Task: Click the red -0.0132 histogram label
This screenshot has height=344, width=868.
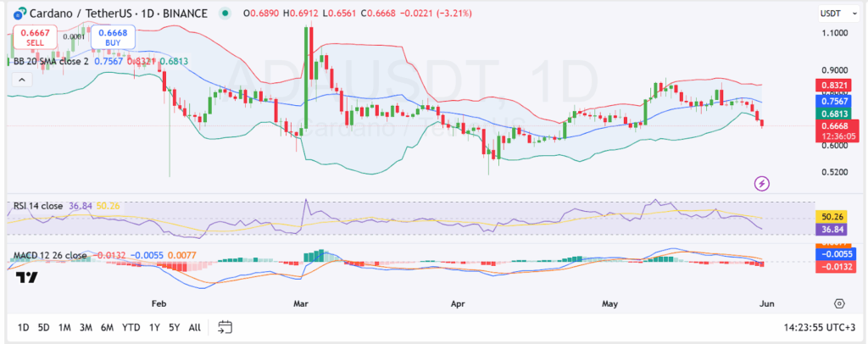Action: tap(836, 267)
